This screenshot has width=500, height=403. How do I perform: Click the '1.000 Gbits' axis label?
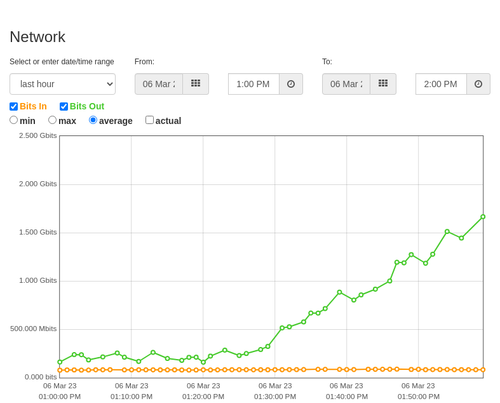38,280
